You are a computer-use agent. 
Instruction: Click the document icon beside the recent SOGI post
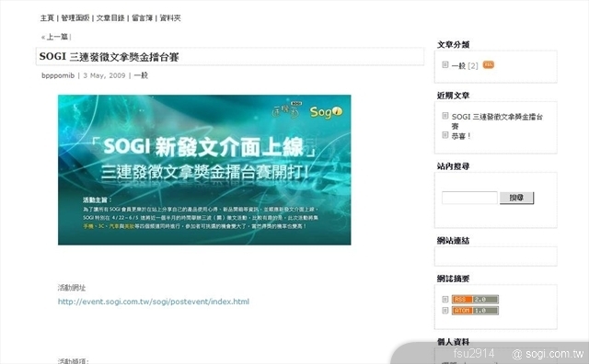pyautogui.click(x=445, y=116)
